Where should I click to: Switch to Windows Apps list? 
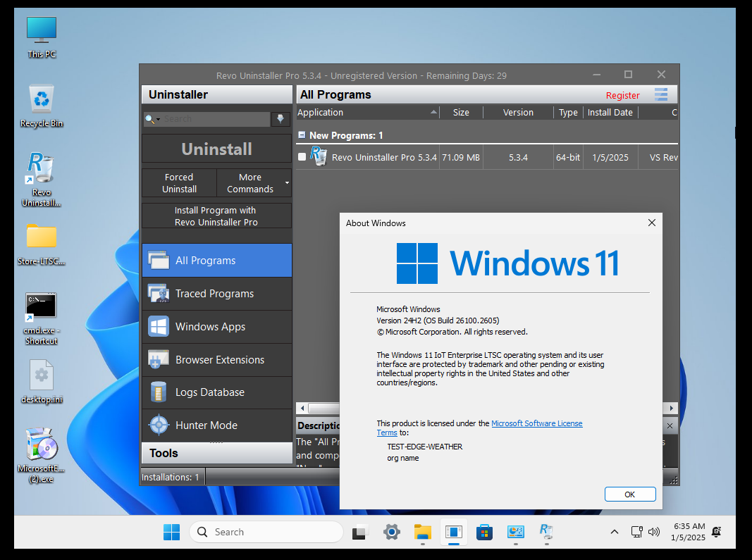[217, 327]
